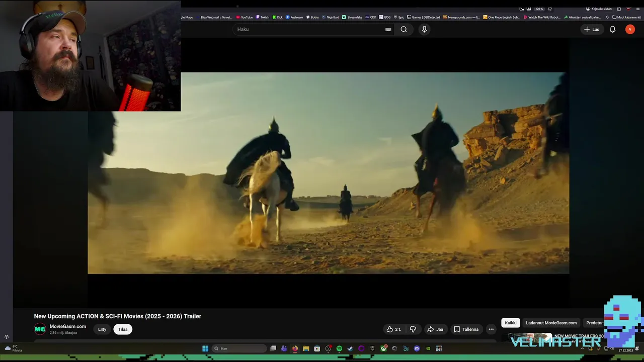Share the video with Jaa button
Screen dimensions: 644x362
435,329
